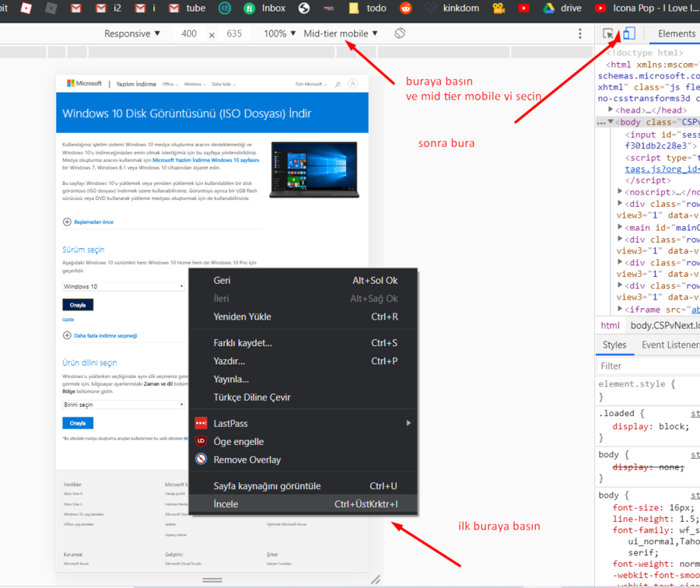The image size is (700, 588).
Task: Open the Gmail bookmark labeled tube
Action: click(x=187, y=8)
